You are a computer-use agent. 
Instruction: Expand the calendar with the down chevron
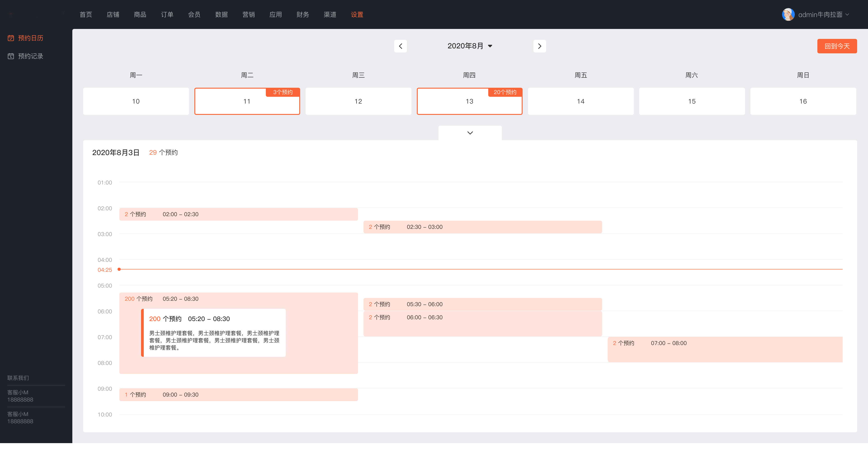pyautogui.click(x=470, y=133)
